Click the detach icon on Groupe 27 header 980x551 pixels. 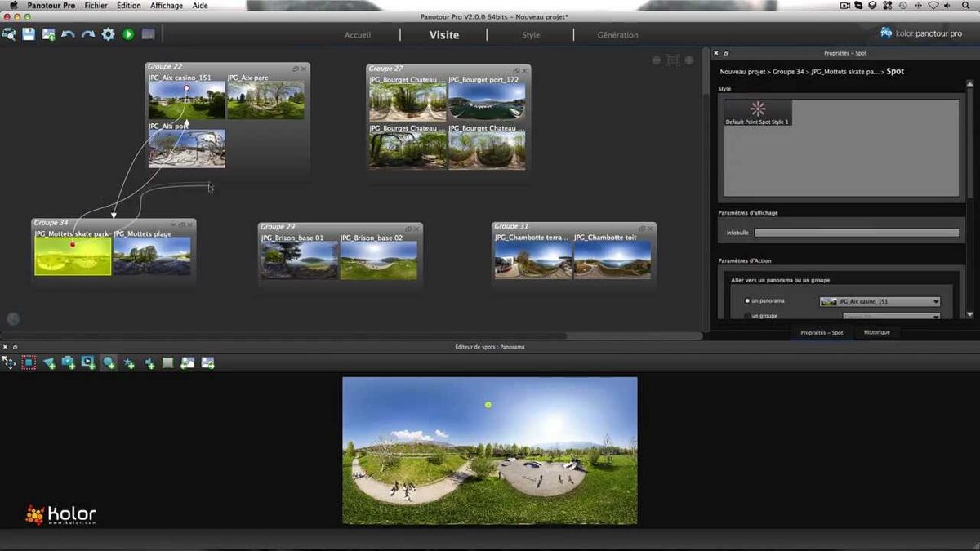pyautogui.click(x=516, y=70)
